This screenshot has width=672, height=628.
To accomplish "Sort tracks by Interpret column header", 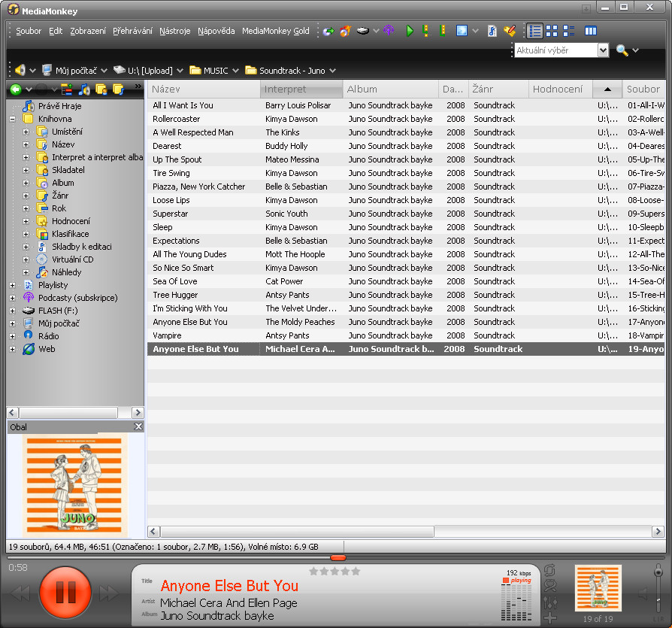I will click(301, 89).
